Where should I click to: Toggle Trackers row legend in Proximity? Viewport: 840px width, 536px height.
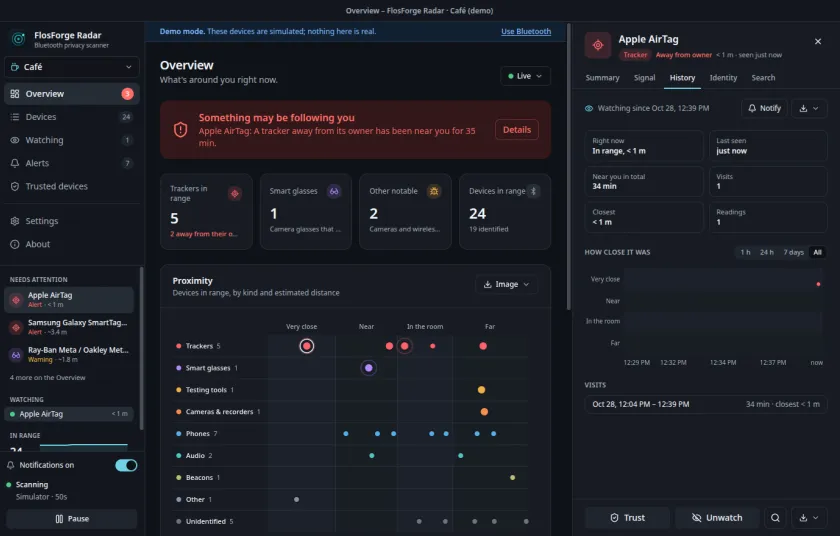click(198, 346)
